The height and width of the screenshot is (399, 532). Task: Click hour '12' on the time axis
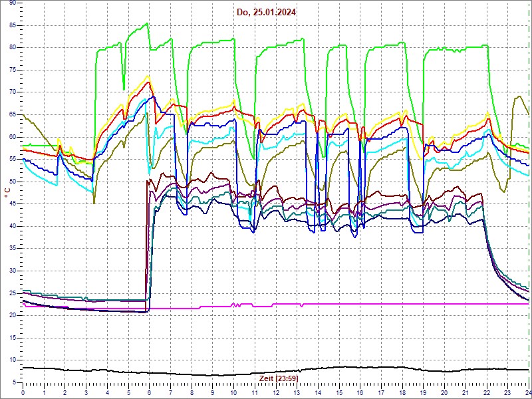276,392
